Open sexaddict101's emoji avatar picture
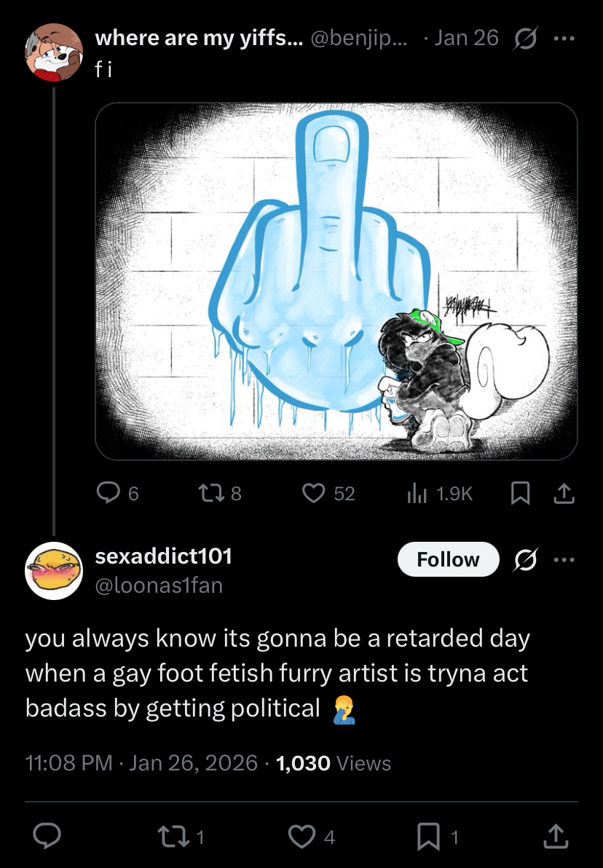603x868 pixels. 54,570
